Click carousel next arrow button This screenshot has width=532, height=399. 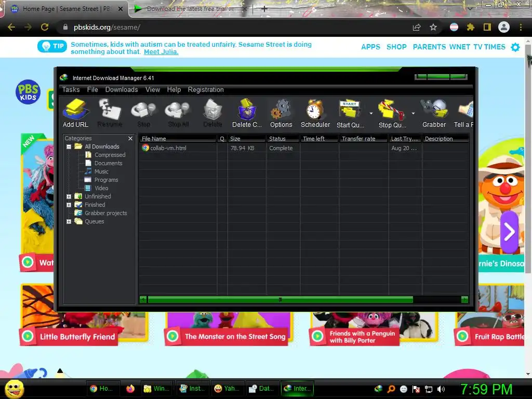click(x=509, y=232)
